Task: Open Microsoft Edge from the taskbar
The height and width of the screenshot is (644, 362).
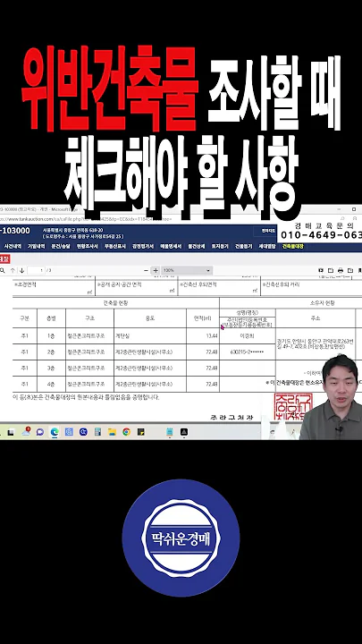Action: click(x=55, y=432)
